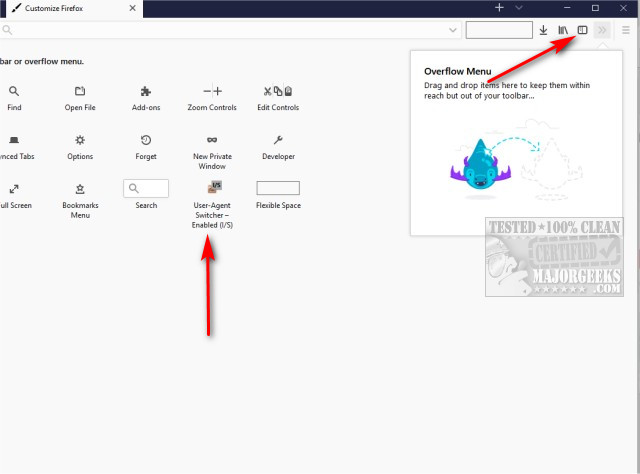
Task: Click the Open File icon
Action: click(x=80, y=91)
